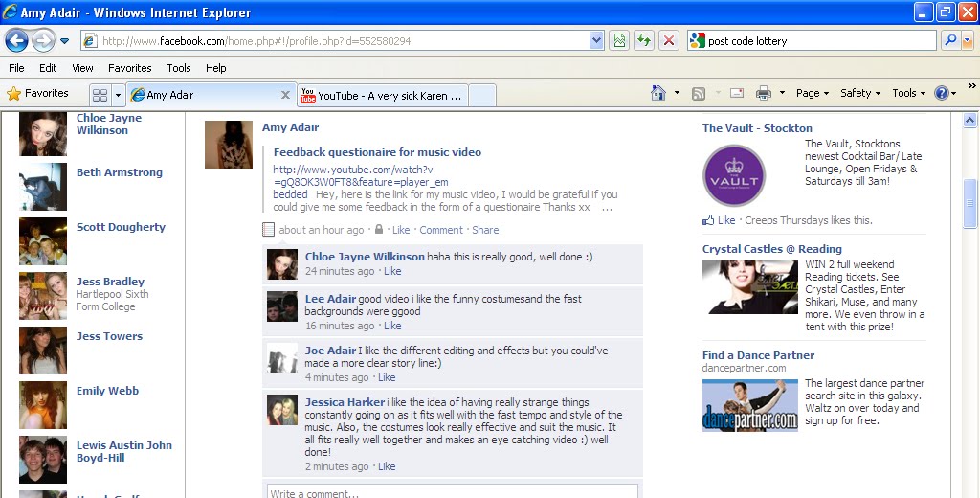
Task: Expand the Home button dropdown arrow
Action: [677, 93]
